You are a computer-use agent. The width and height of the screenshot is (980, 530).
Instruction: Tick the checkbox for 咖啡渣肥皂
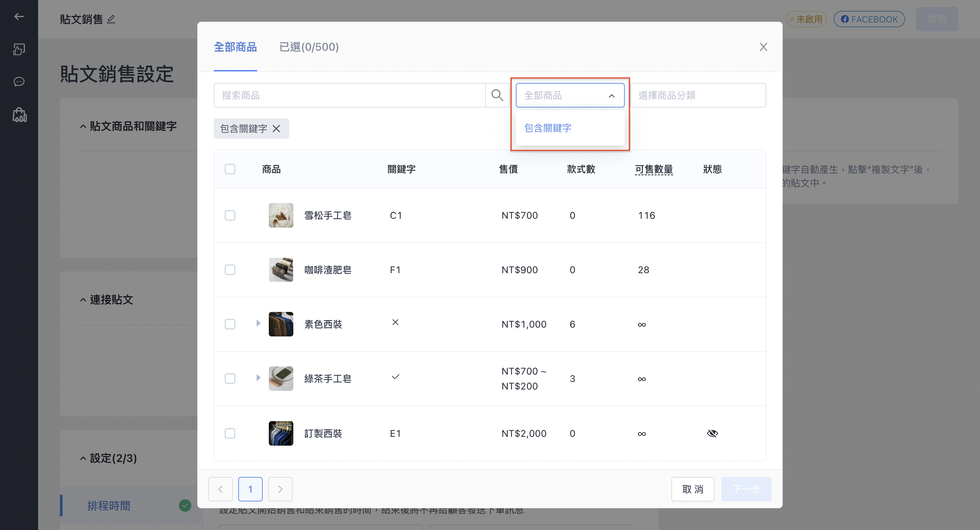(230, 269)
